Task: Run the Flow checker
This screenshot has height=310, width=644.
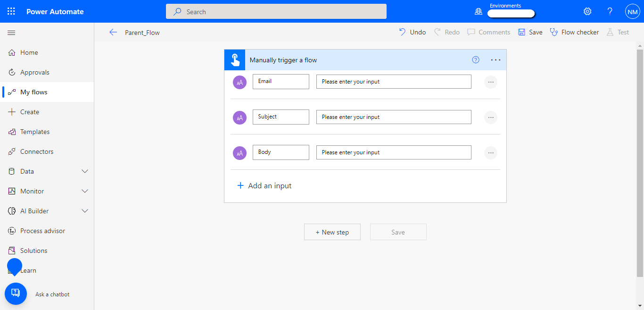Action: point(575,32)
